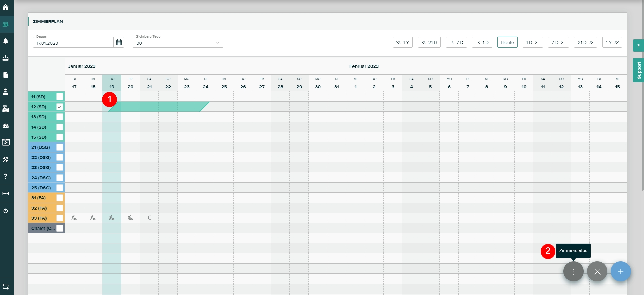Open the Zimmerstatus three-dot button

[573, 272]
